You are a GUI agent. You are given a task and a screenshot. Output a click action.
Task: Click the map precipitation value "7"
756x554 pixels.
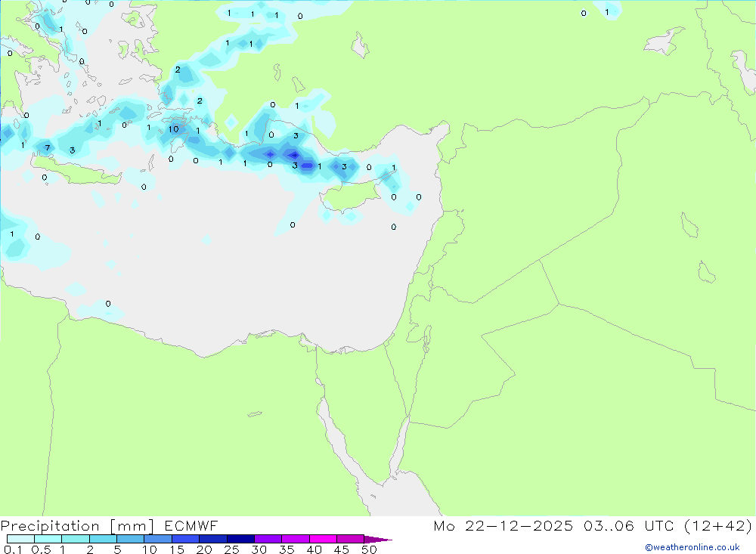pos(47,147)
